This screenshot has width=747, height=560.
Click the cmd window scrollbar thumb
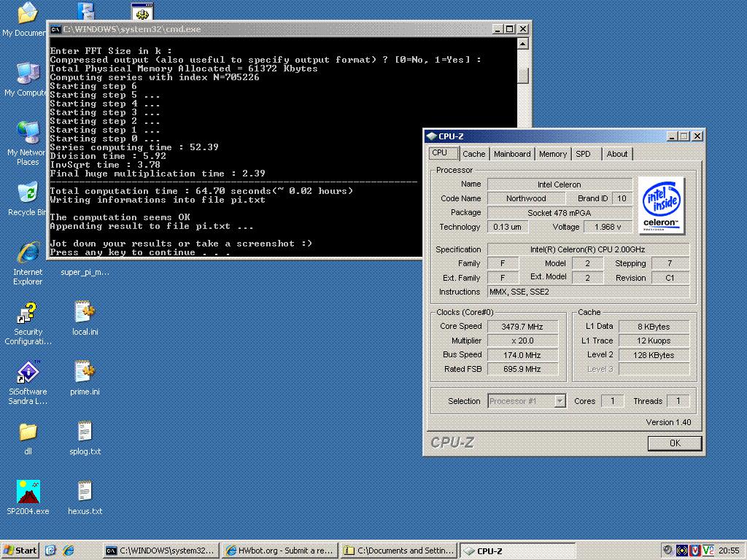(522, 76)
